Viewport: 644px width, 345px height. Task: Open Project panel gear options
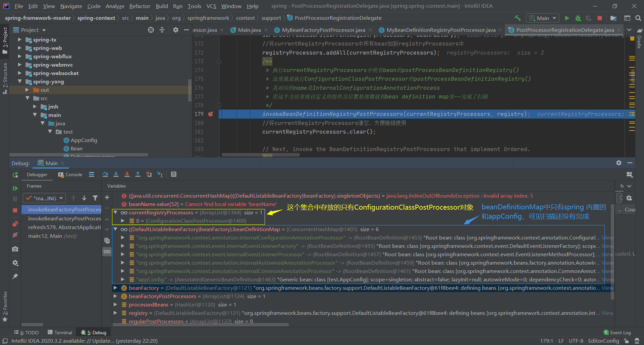pyautogui.click(x=176, y=30)
